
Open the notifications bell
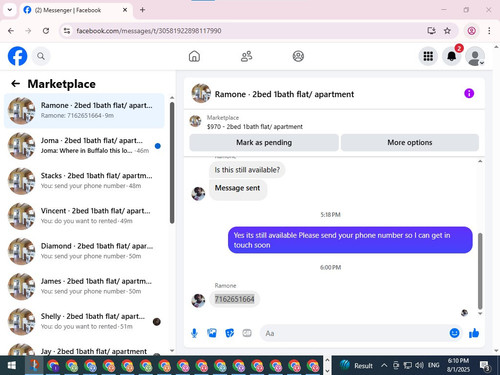(452, 56)
